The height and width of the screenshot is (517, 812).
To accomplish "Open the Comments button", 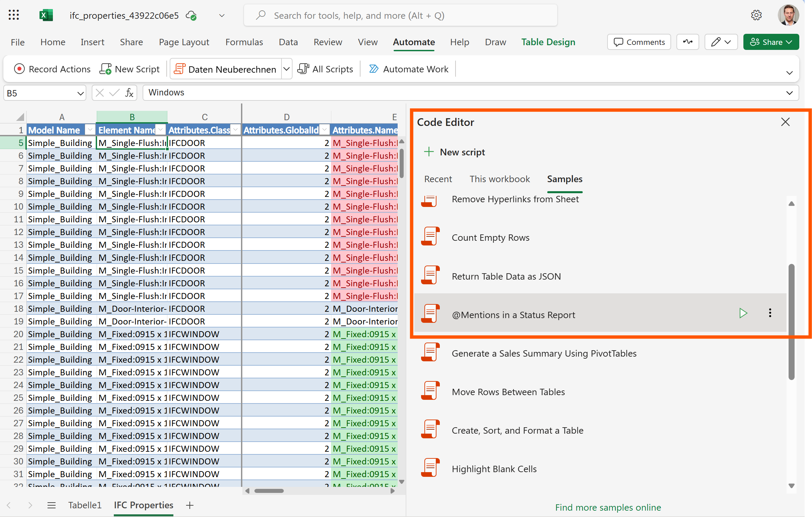I will tap(639, 42).
